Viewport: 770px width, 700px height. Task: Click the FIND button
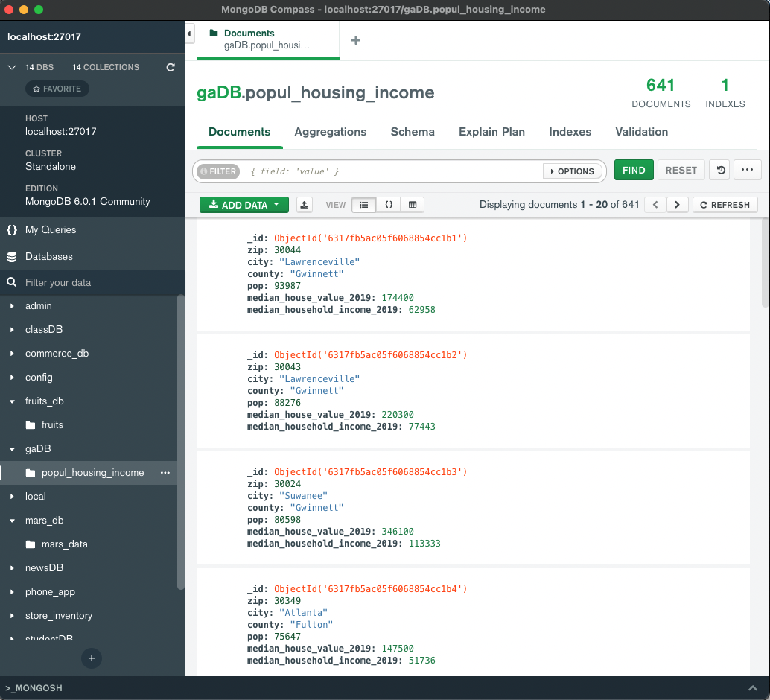(634, 170)
